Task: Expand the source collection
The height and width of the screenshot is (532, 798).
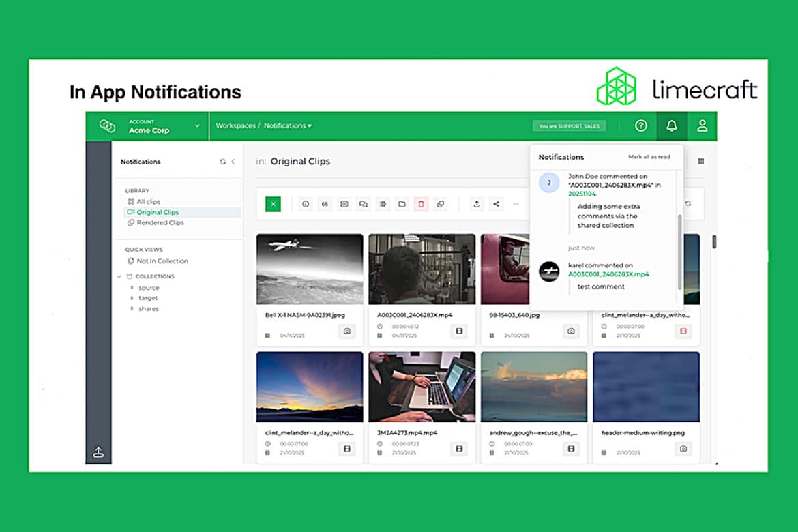Action: click(x=132, y=288)
